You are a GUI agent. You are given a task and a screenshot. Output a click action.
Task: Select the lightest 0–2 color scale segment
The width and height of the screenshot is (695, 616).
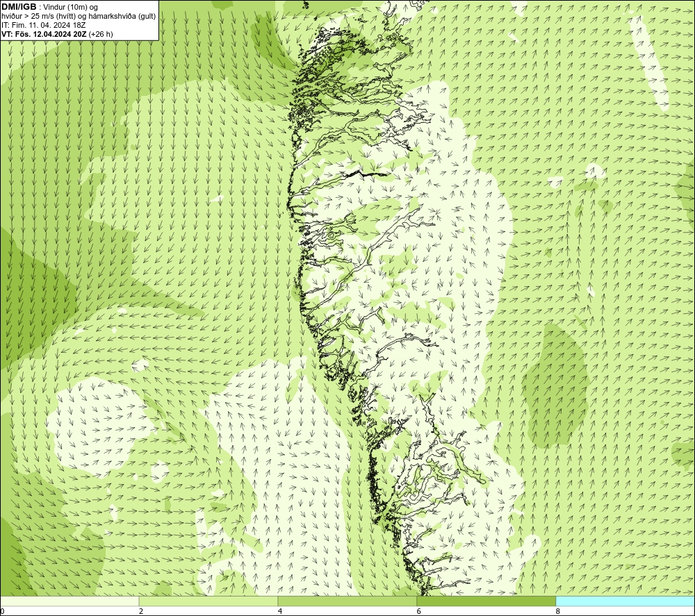point(69,601)
